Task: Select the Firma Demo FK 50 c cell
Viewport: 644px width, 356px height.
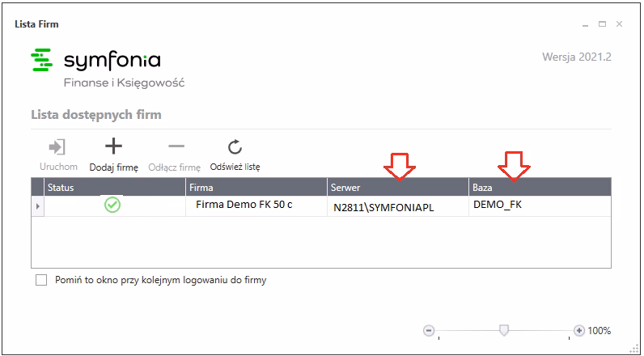Action: coord(256,206)
